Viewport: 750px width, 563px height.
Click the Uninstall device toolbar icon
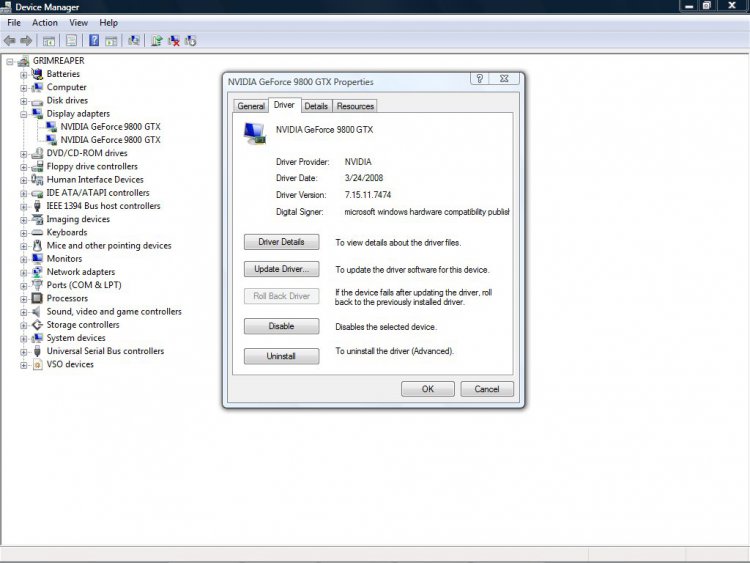pos(174,41)
